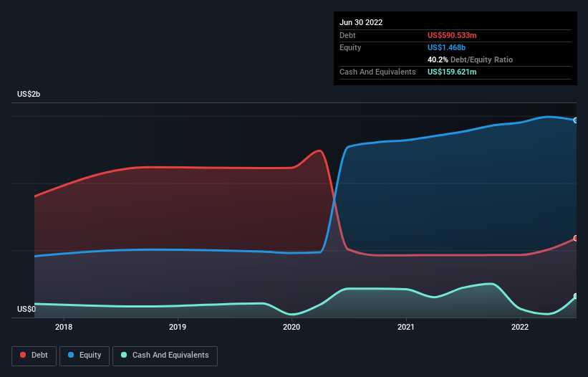Click the 2018 x-axis label
The height and width of the screenshot is (377, 588).
(x=64, y=327)
